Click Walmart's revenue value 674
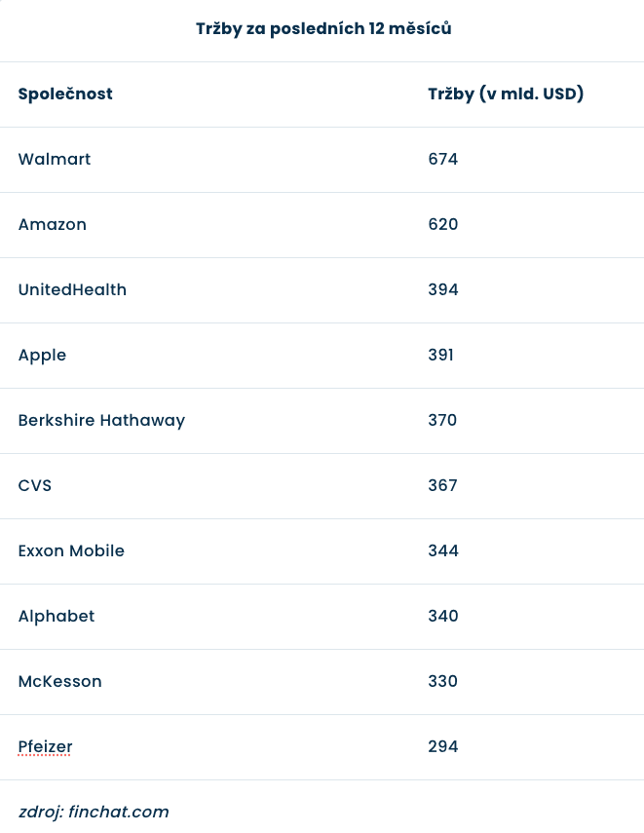Image resolution: width=644 pixels, height=833 pixels. point(442,160)
